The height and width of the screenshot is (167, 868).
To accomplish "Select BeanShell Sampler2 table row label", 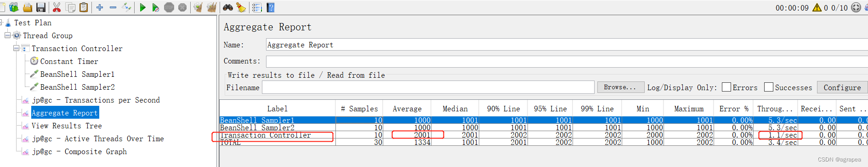I will (257, 127).
